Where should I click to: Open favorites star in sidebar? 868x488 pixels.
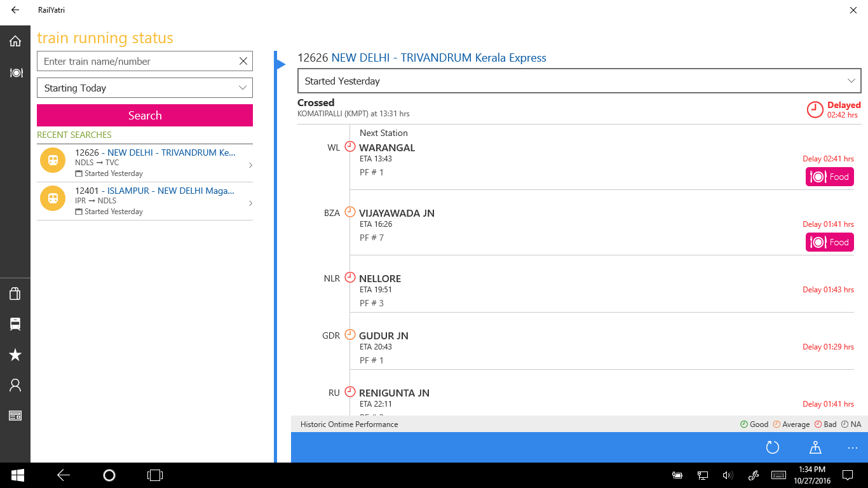pyautogui.click(x=15, y=355)
